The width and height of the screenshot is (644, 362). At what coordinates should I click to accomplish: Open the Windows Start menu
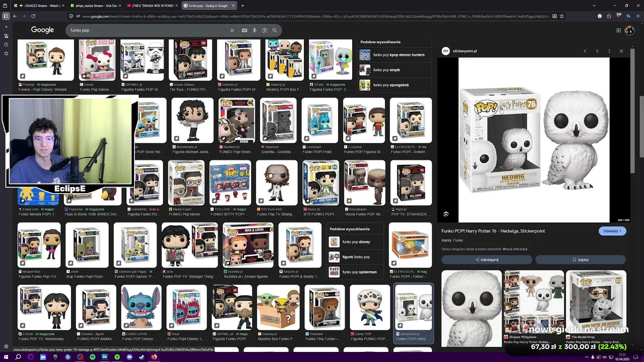[x=6, y=357]
